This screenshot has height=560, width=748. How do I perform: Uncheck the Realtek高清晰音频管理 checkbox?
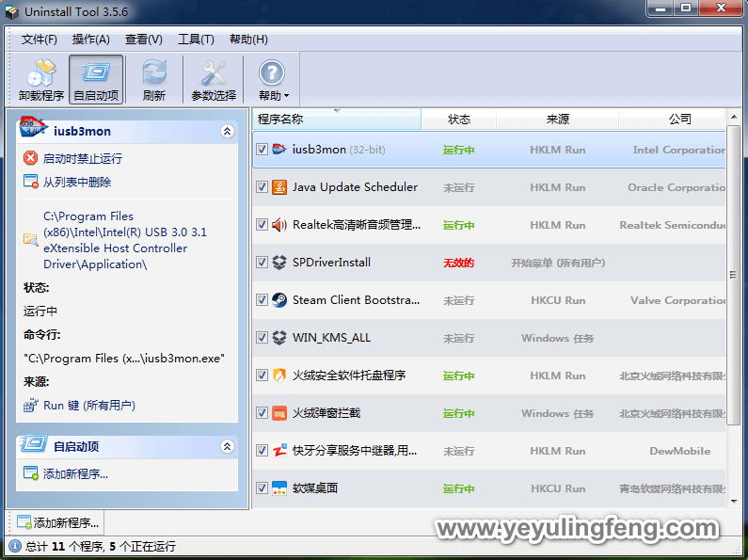click(262, 225)
